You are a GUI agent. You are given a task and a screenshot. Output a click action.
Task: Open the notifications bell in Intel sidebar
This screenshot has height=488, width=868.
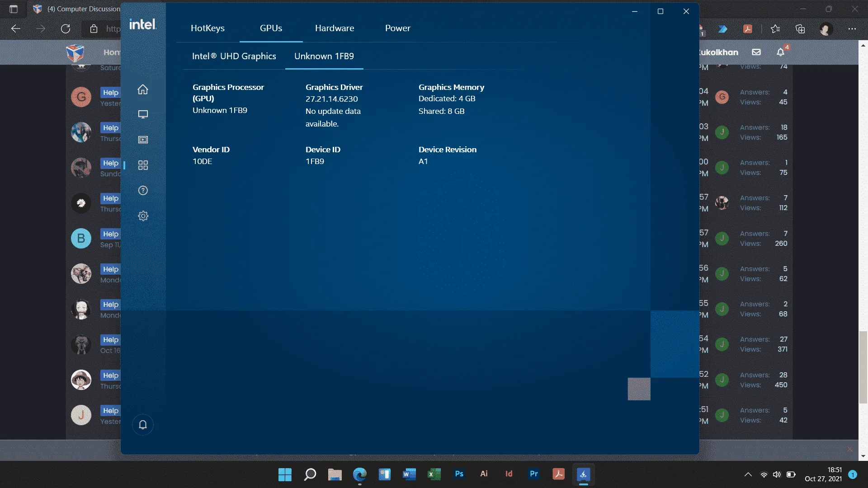click(143, 425)
